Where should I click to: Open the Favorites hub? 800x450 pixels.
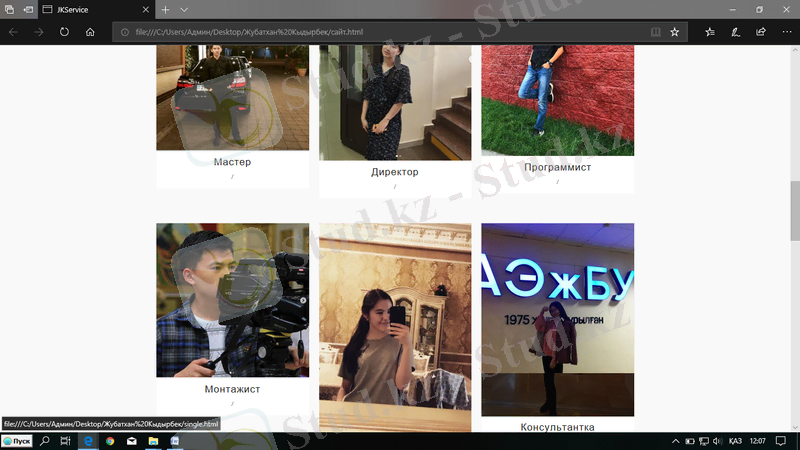coord(710,32)
